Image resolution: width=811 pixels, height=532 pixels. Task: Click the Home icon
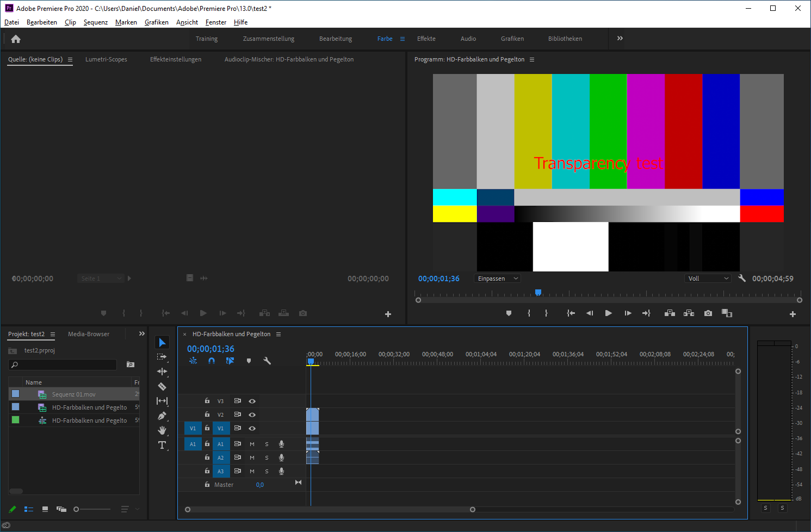coord(16,39)
